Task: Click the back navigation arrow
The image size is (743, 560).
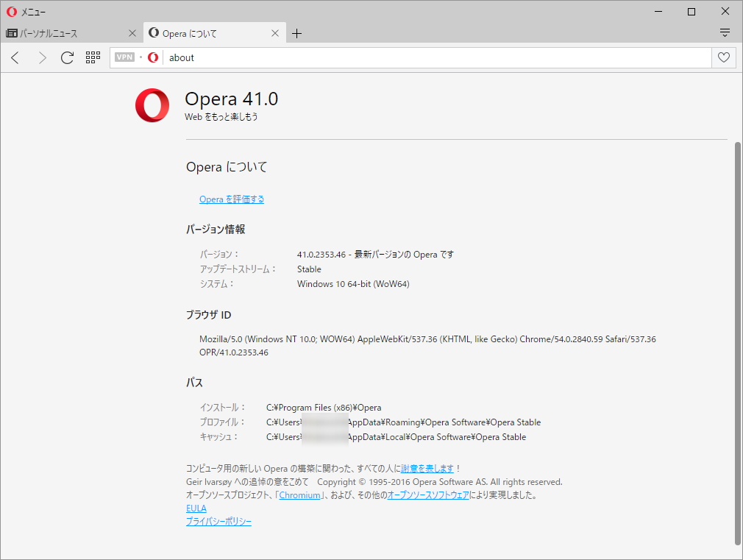Action: pos(15,57)
